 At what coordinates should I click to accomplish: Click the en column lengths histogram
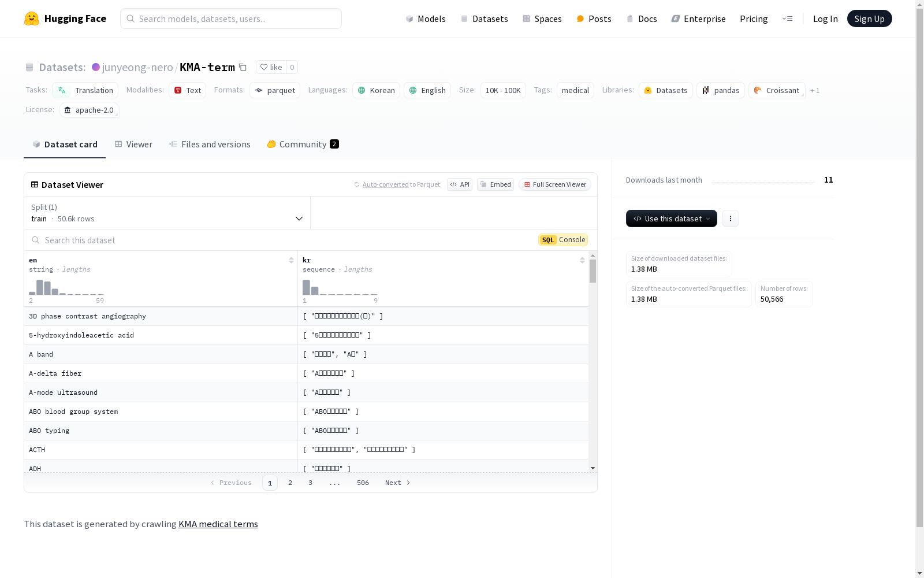coord(66,287)
